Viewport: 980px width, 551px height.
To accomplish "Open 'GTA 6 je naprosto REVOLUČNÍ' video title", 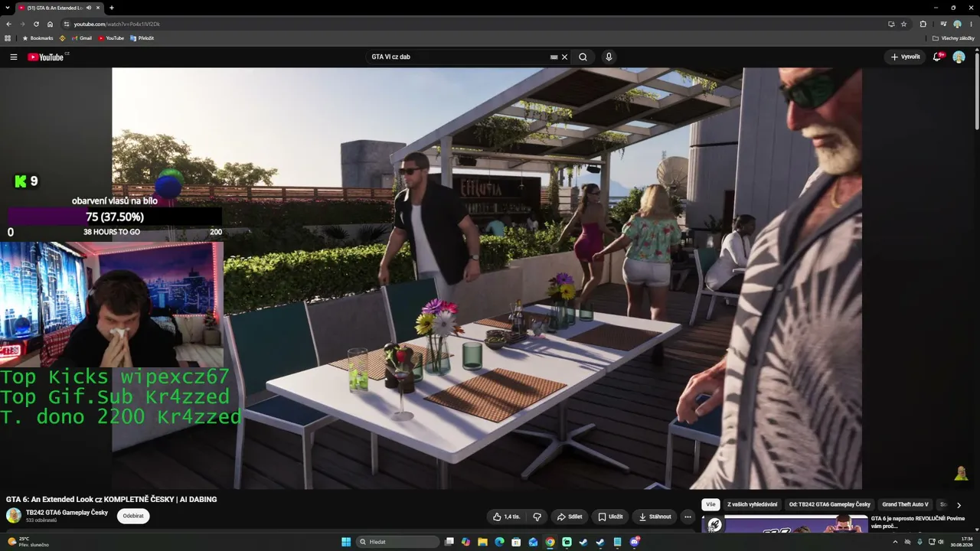I will tap(918, 522).
